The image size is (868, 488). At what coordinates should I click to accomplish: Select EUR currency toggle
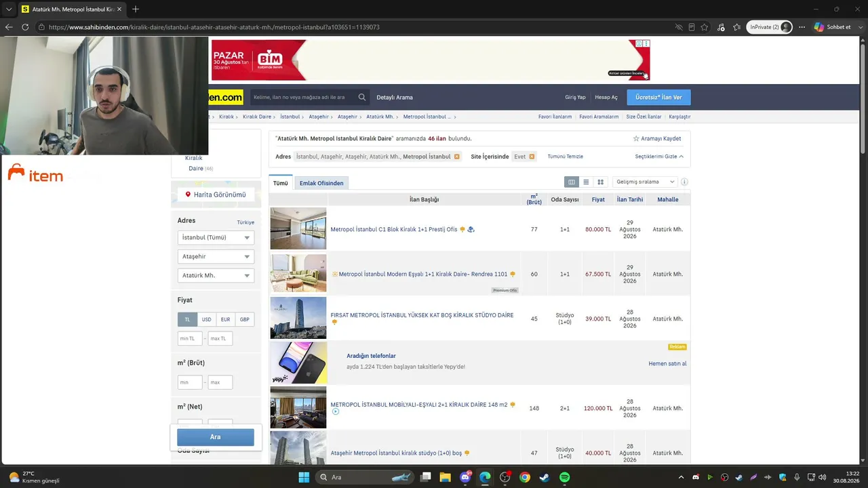click(225, 319)
